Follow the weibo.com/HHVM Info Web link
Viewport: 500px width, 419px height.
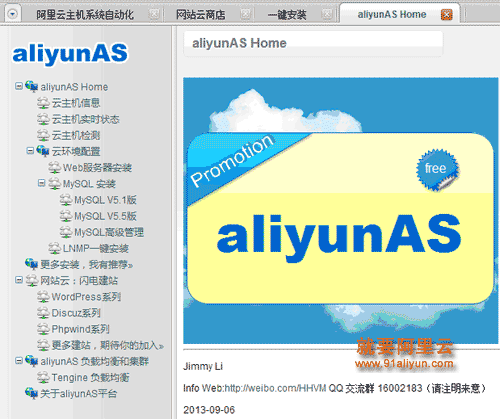pyautogui.click(x=275, y=388)
